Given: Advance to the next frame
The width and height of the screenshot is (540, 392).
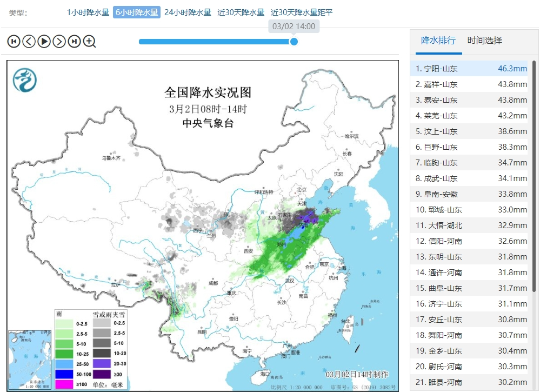Looking at the screenshot, I should (x=59, y=41).
